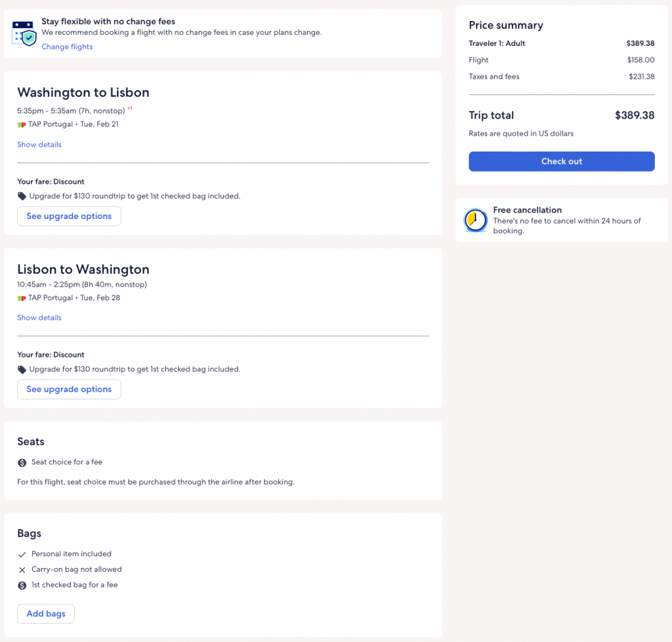
Task: Click the calendar shield icon in flexibility banner
Action: click(x=24, y=33)
